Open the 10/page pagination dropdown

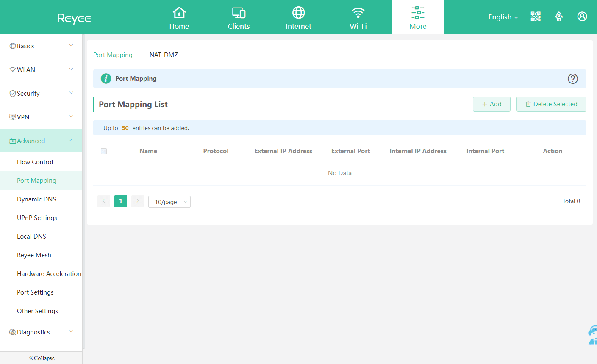[x=169, y=202]
